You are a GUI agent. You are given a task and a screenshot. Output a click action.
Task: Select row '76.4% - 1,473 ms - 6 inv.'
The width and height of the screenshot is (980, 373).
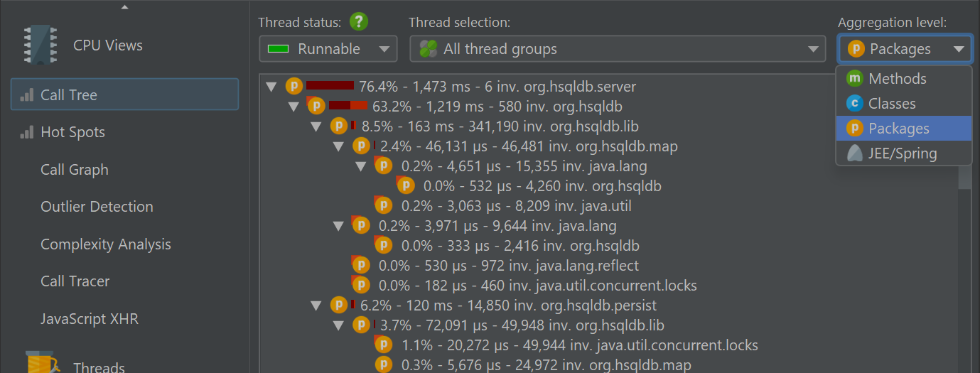click(x=497, y=87)
